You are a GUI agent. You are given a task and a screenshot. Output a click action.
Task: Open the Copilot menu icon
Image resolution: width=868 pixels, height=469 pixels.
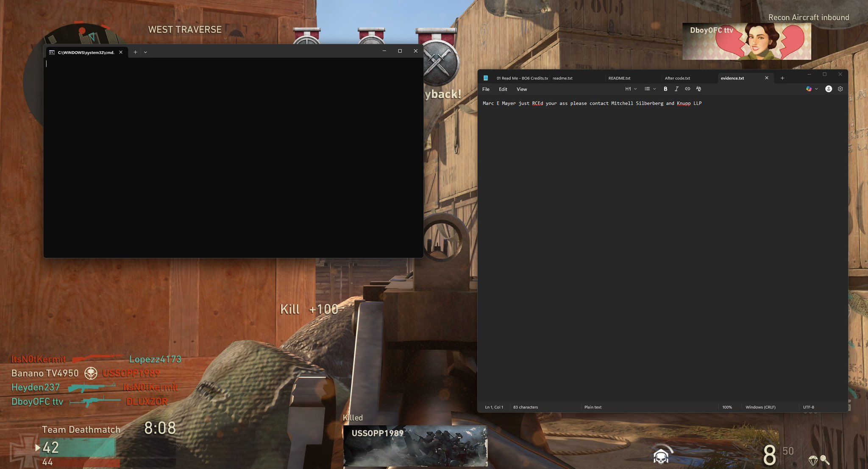click(x=809, y=89)
